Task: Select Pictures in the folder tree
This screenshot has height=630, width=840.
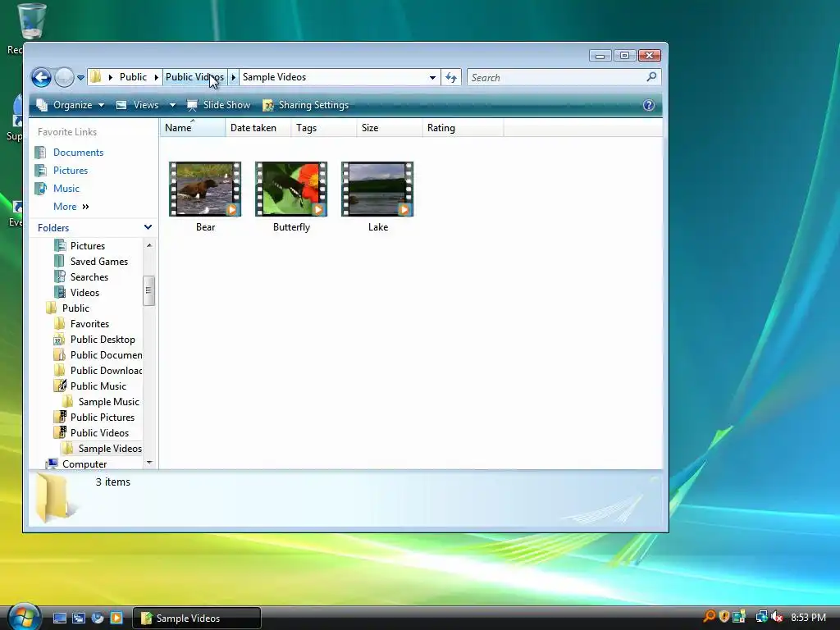Action: pyautogui.click(x=87, y=246)
